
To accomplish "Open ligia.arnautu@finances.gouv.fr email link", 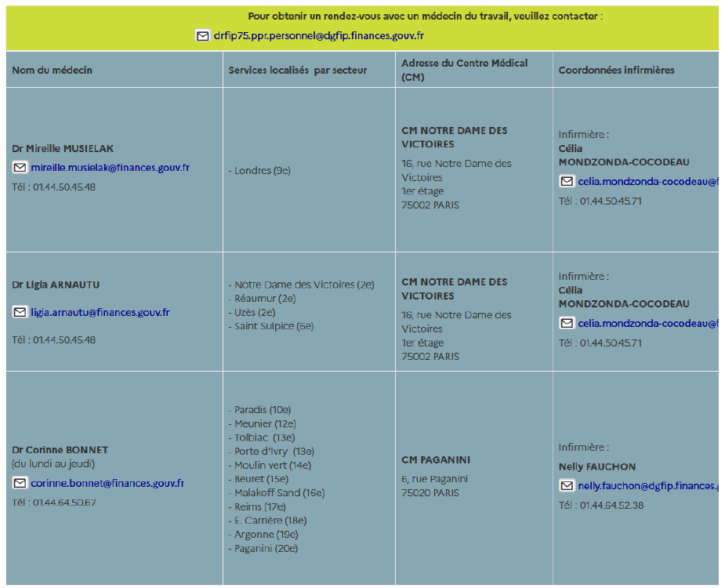I will tap(100, 312).
